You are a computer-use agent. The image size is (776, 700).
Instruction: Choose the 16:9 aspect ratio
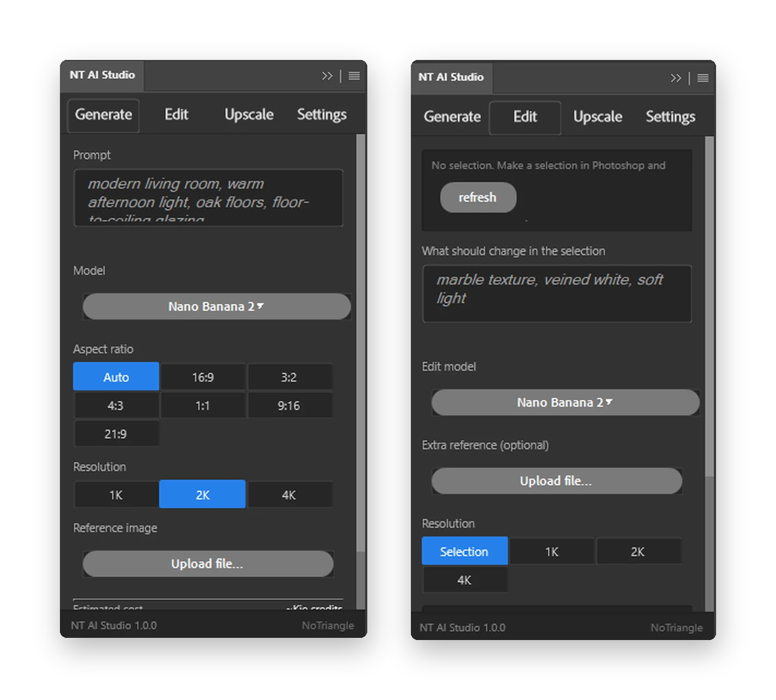tap(203, 377)
